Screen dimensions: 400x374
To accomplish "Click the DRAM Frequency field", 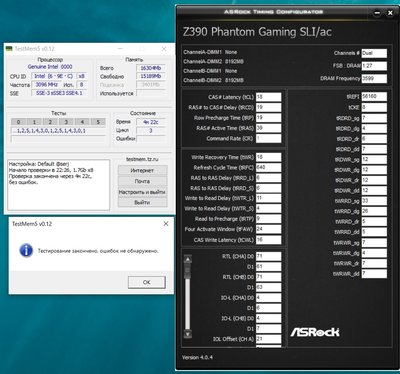I will click(374, 78).
